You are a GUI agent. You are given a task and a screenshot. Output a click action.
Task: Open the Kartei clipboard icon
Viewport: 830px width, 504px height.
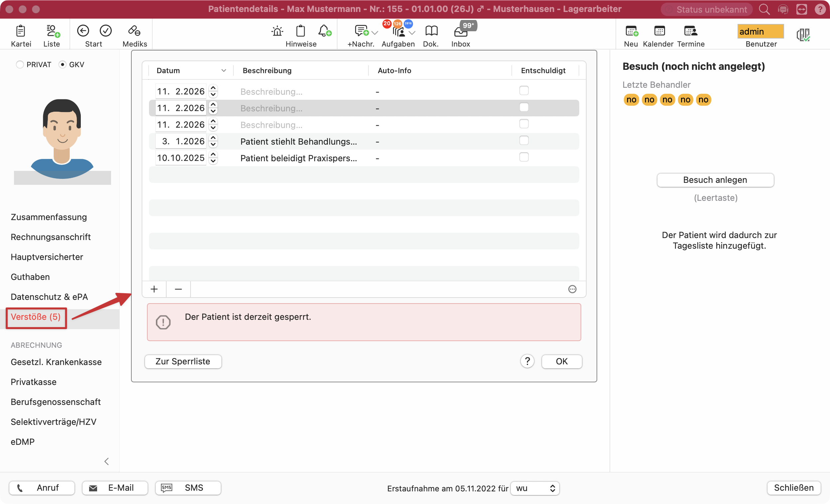(x=21, y=31)
